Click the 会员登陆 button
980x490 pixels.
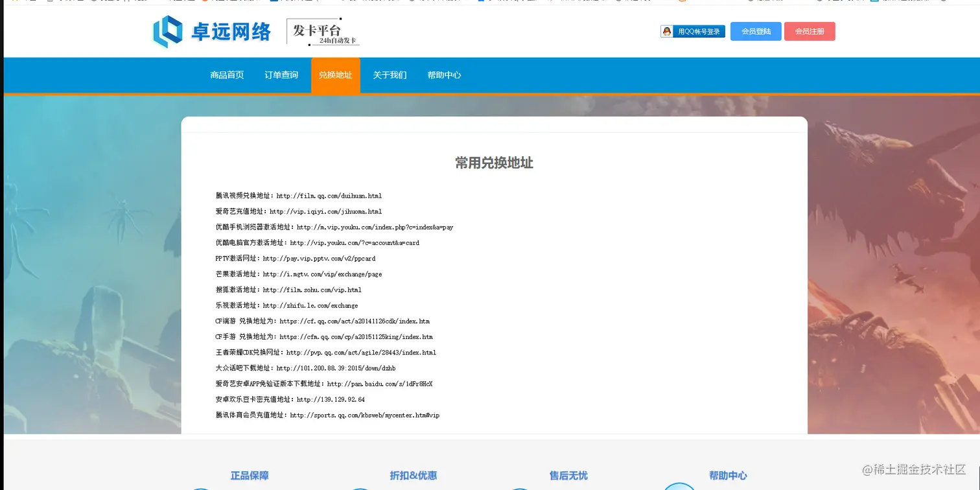pyautogui.click(x=756, y=31)
